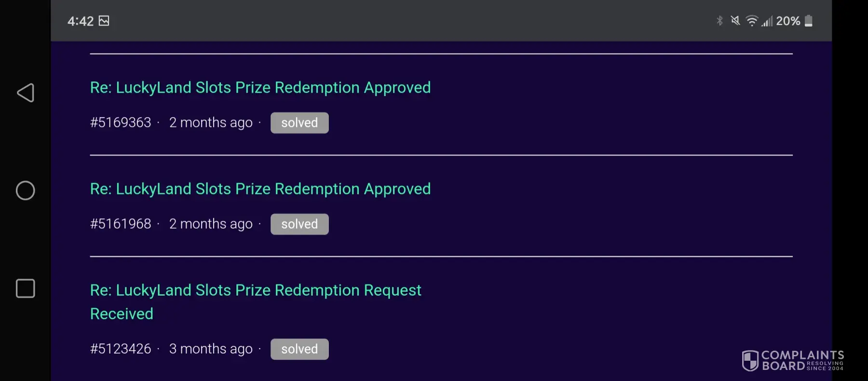The width and height of the screenshot is (868, 381).
Task: Tap the Android back navigation triangle
Action: [26, 93]
